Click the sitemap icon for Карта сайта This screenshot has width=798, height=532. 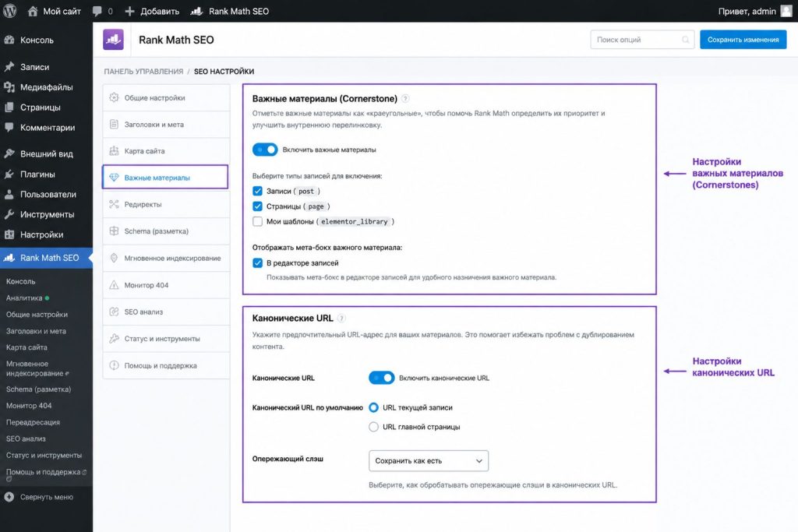[114, 151]
